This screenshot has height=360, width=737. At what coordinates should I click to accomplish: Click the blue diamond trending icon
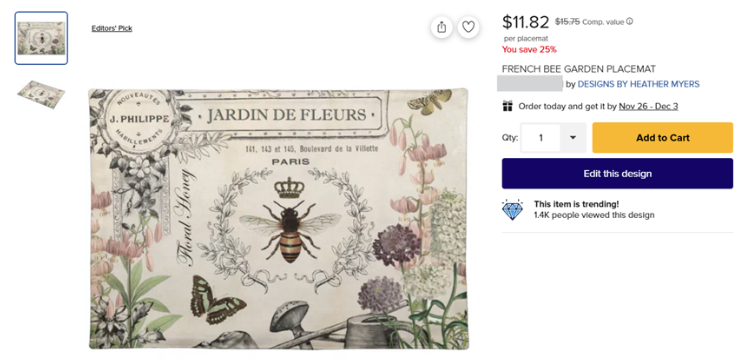point(512,210)
